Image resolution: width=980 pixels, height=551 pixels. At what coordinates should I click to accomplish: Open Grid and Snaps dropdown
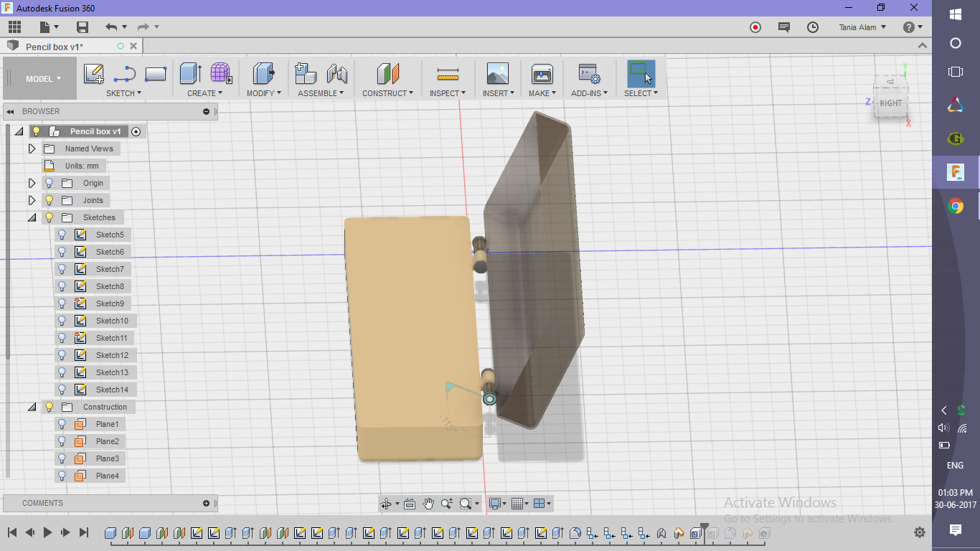pos(520,504)
